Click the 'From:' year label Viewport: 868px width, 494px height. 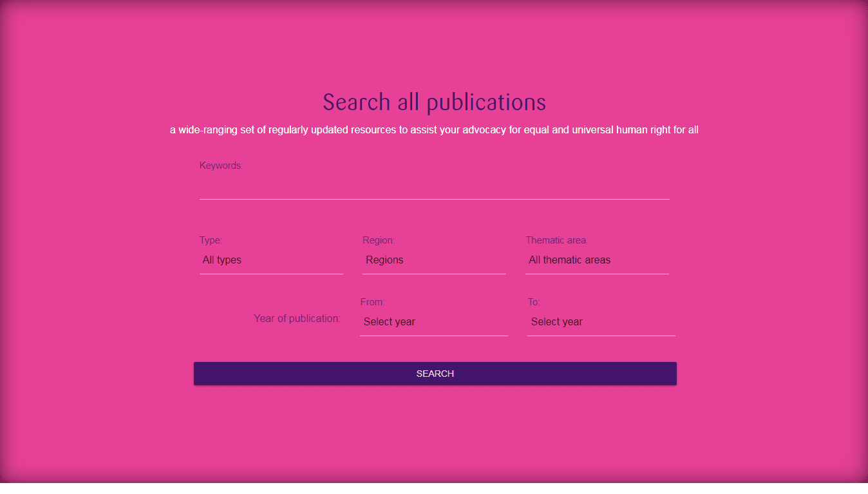[x=373, y=302]
